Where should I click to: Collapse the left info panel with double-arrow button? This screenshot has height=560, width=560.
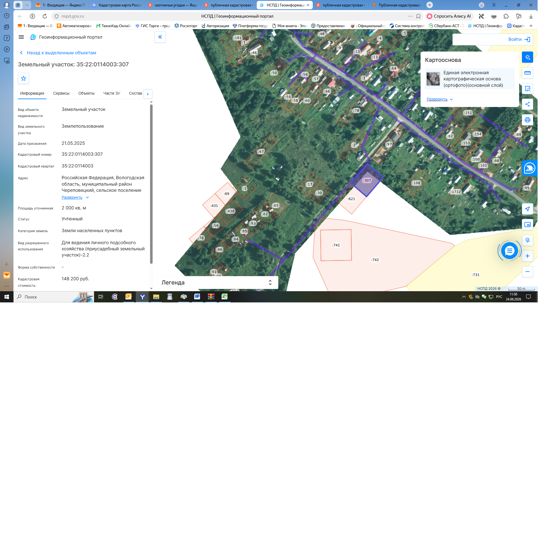tap(160, 37)
